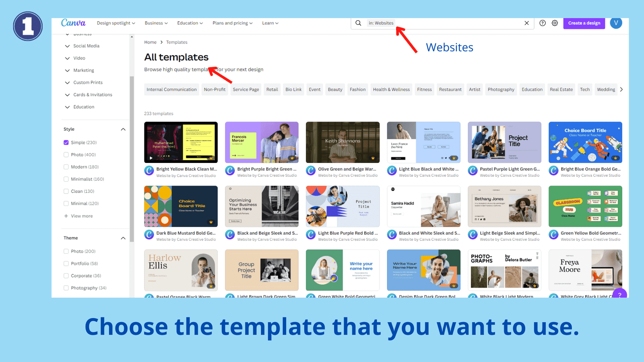
Task: Click Canva icon beside Bright Blue Orange Bold template
Action: (x=553, y=171)
